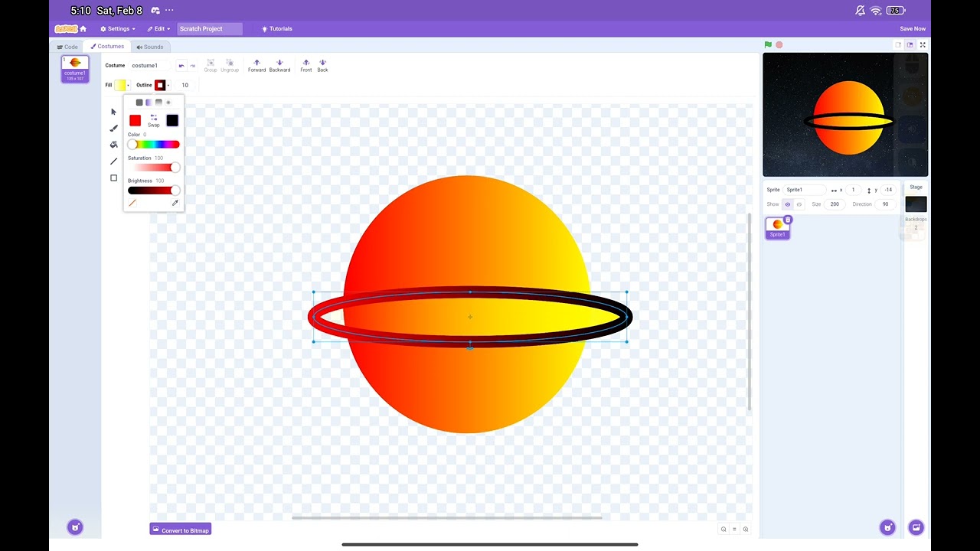Click the Redo arrow
The height and width of the screenshot is (551, 980).
tap(192, 66)
